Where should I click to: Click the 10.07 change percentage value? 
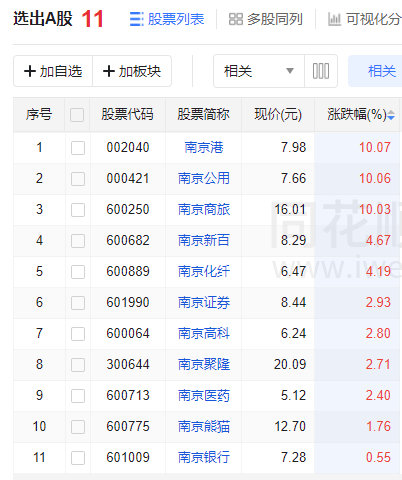375,147
